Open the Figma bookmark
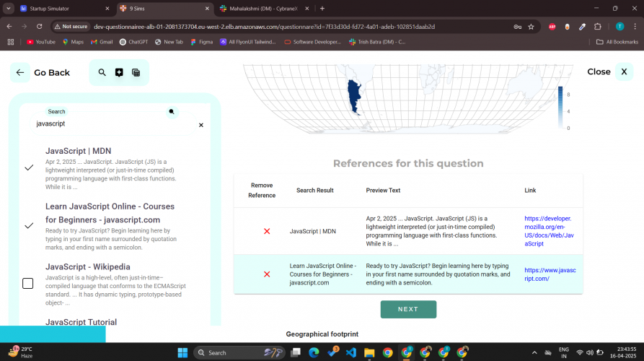 (x=202, y=42)
